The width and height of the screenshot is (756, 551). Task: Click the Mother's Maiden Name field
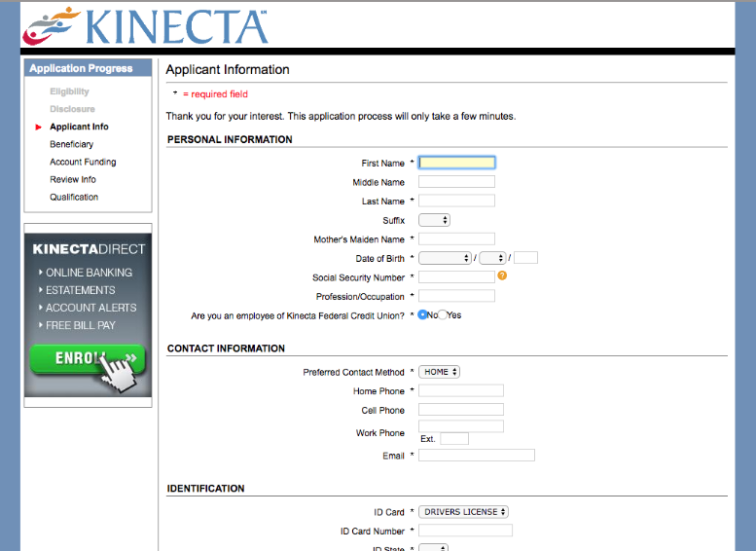[x=456, y=239]
